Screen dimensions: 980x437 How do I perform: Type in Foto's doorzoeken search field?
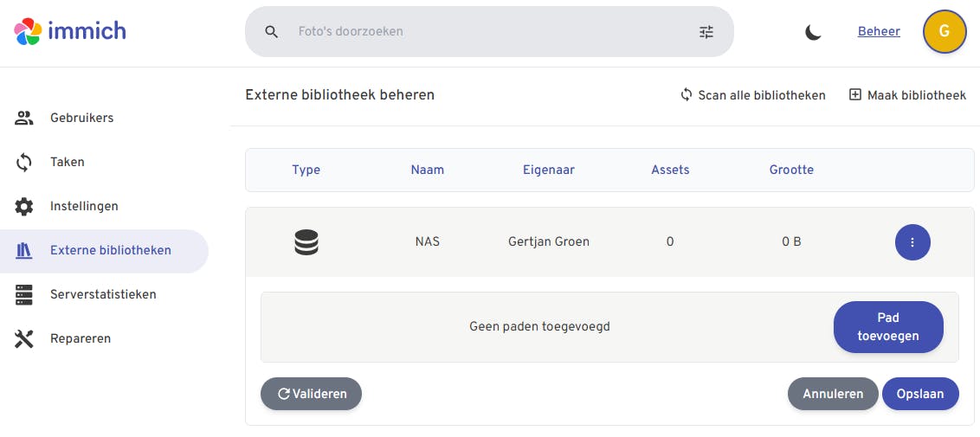click(x=485, y=32)
